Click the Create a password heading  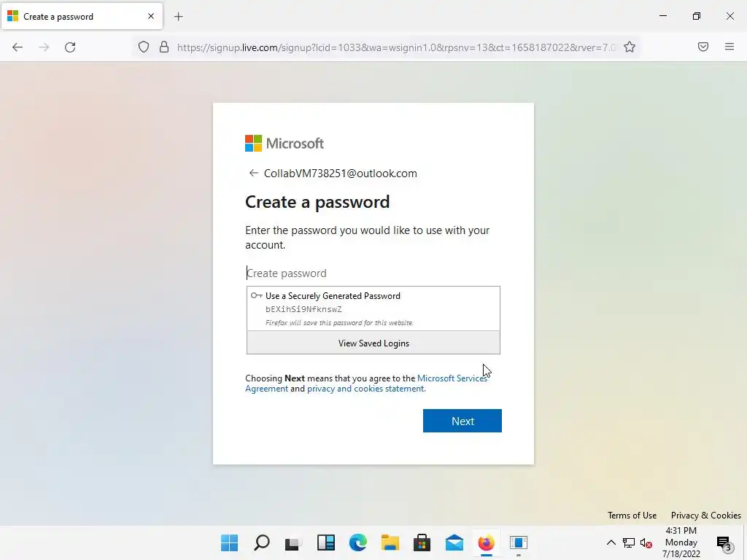(317, 202)
